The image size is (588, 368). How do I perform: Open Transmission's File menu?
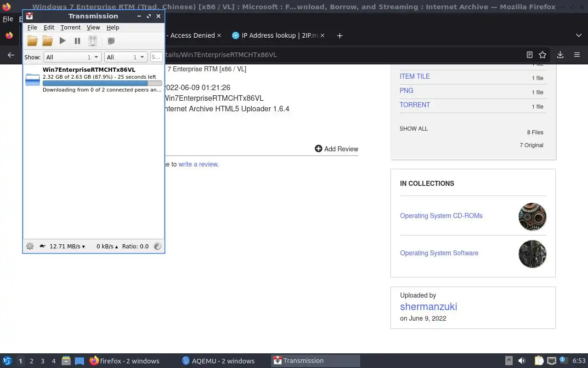[32, 28]
